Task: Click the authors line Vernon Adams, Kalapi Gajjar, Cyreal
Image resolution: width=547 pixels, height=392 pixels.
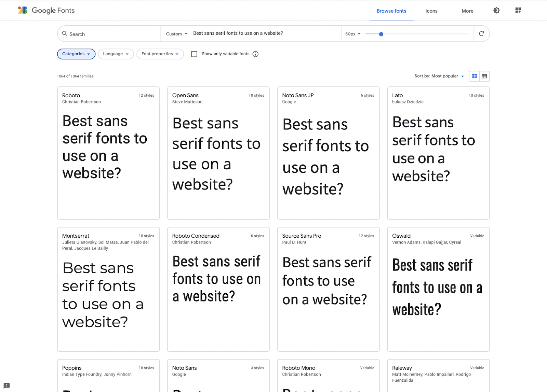Action: [426, 242]
